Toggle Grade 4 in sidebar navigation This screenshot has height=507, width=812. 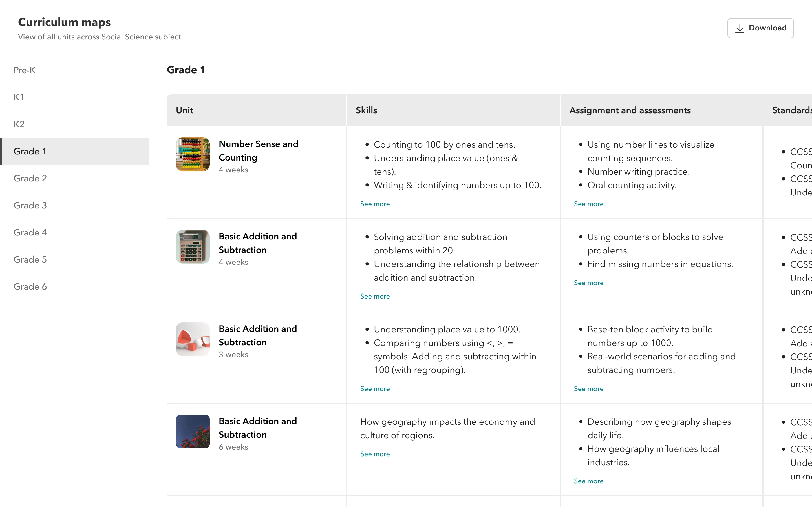pos(30,232)
